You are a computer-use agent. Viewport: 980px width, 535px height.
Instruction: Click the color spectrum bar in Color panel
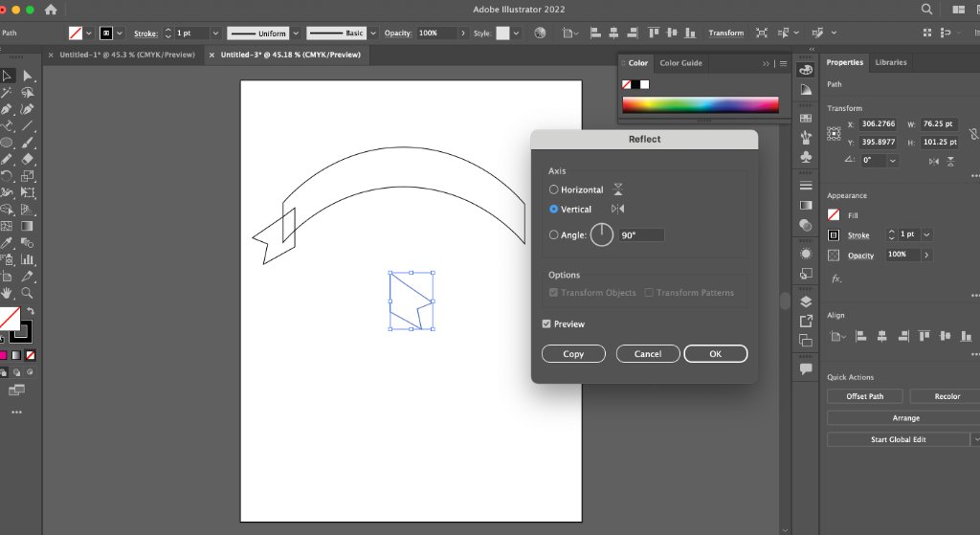point(701,104)
